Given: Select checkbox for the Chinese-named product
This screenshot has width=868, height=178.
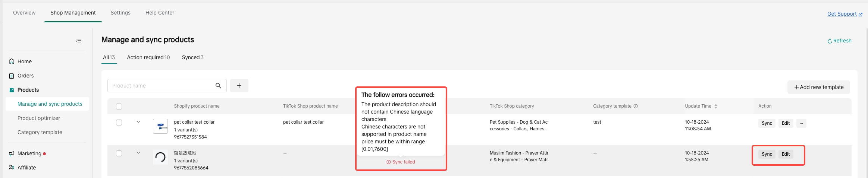Looking at the screenshot, I should click(x=119, y=153).
